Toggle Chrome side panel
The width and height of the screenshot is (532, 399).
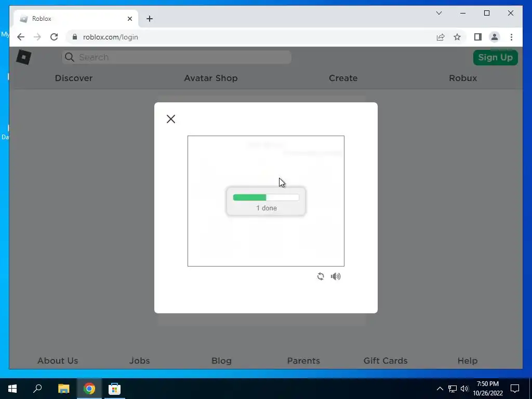pyautogui.click(x=478, y=37)
